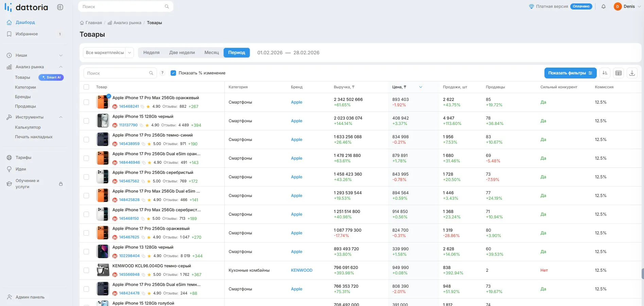This screenshot has height=306, width=644.
Task: Open notifications bell
Action: [604, 6]
